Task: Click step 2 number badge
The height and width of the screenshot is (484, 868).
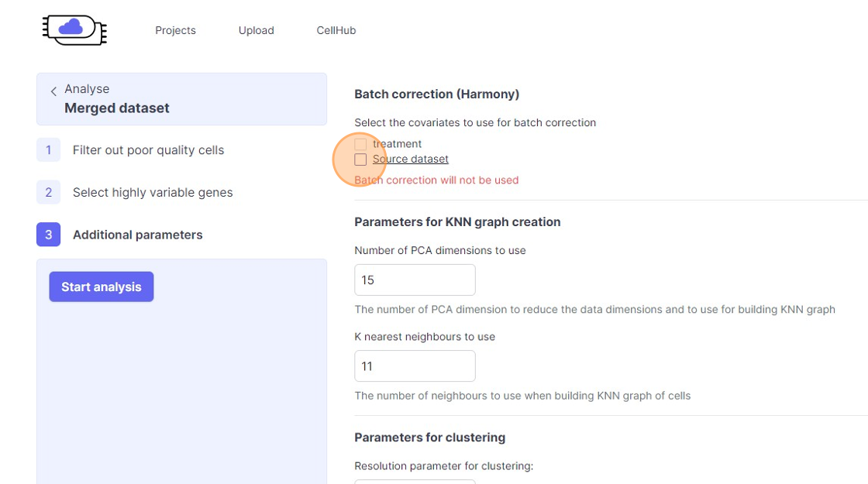Action: click(x=48, y=192)
